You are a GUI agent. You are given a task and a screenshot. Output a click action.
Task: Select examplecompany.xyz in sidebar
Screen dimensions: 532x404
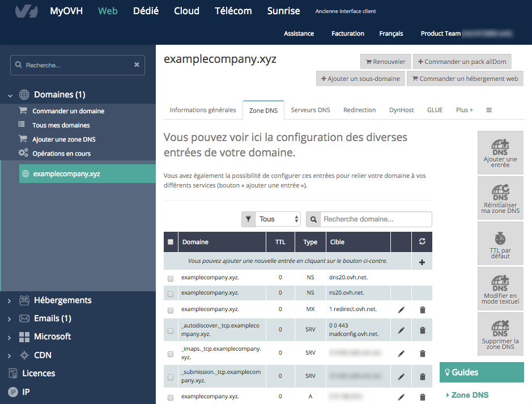pos(87,174)
